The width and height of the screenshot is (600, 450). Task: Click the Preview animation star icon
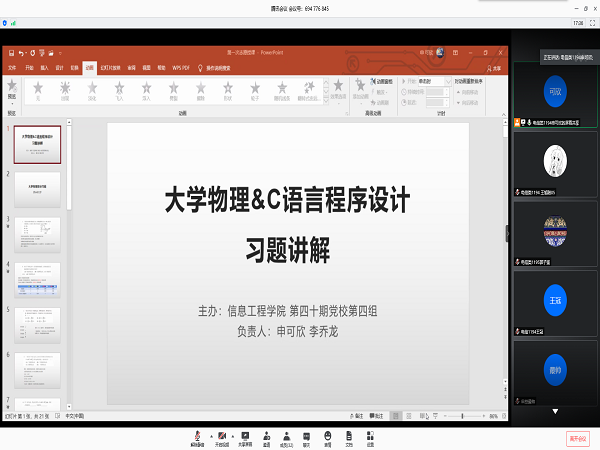pos(11,88)
